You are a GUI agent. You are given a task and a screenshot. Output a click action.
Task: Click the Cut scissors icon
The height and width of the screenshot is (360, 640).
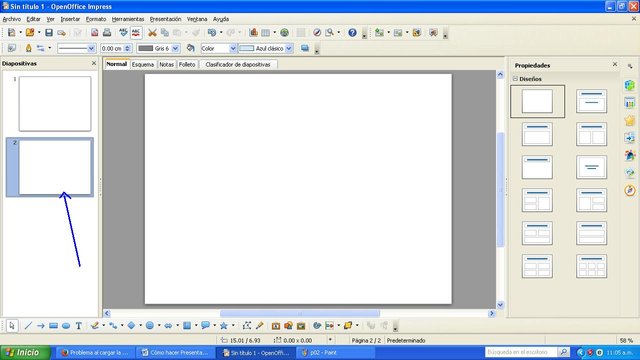click(x=152, y=33)
